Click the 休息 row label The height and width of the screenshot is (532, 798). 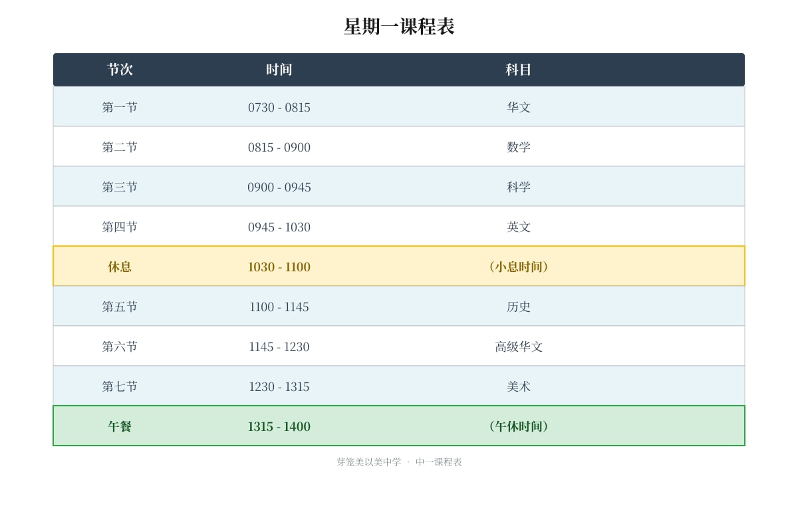[120, 267]
